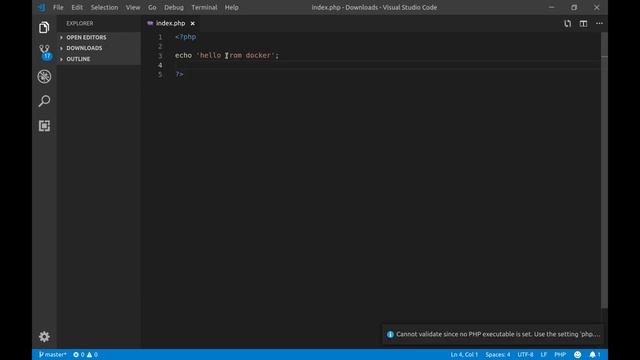Screen dimensions: 640x360
Task: Click the info icon in notification
Action: 390,334
